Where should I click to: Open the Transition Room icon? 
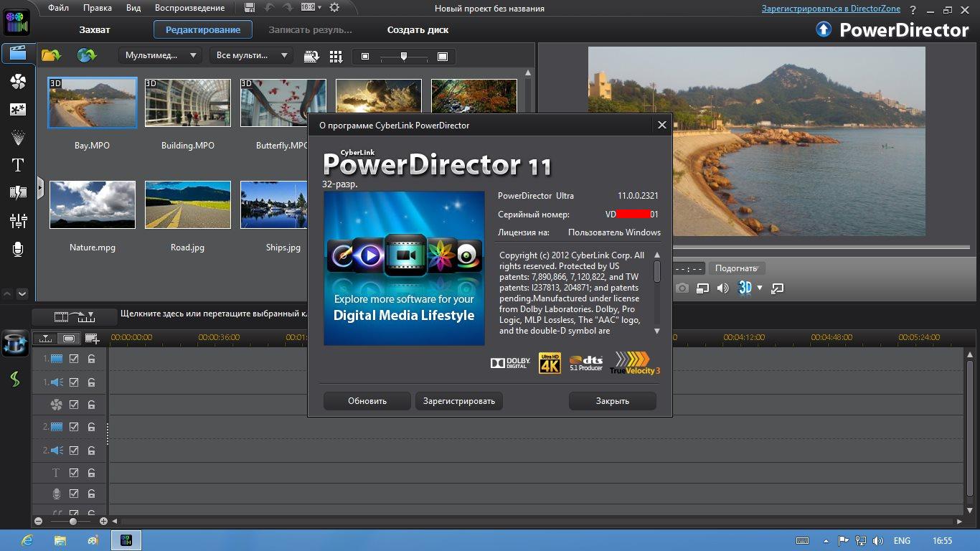[18, 192]
